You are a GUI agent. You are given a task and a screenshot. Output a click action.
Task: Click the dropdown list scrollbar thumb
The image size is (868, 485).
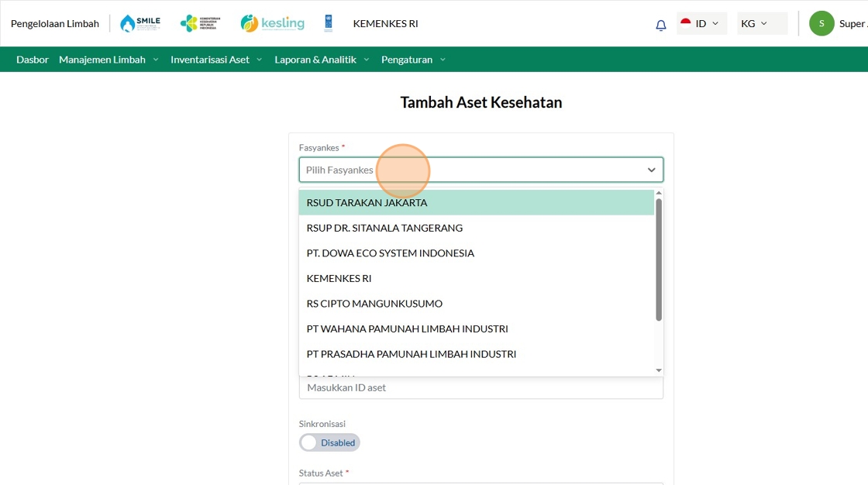659,259
